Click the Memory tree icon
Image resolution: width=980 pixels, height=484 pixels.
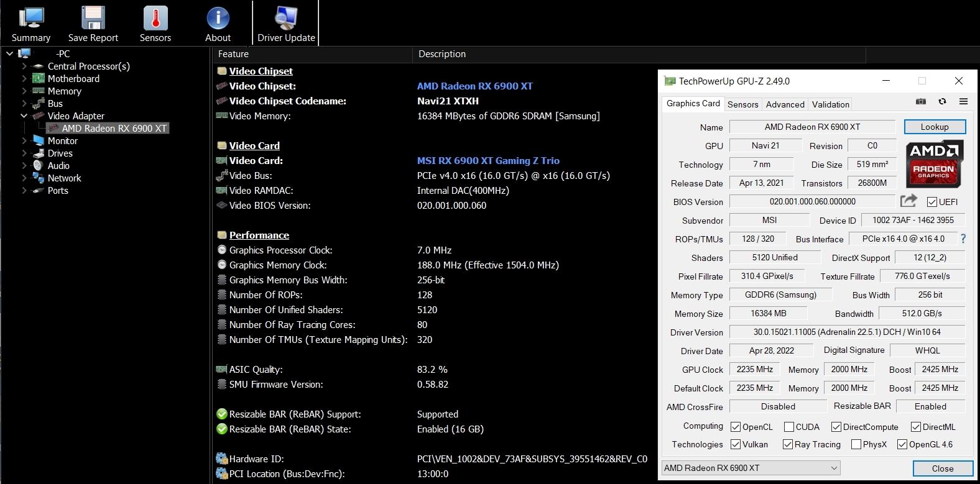pos(38,91)
